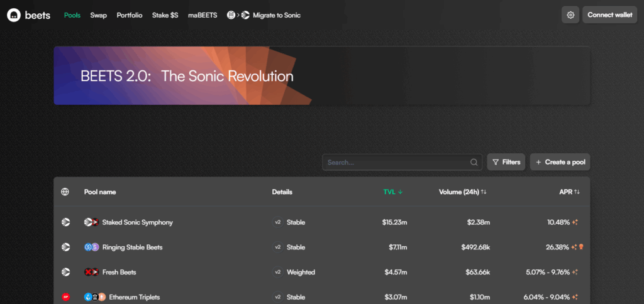Click the magnifier icon in search box
Viewport: 644px width, 304px height.
click(x=474, y=162)
